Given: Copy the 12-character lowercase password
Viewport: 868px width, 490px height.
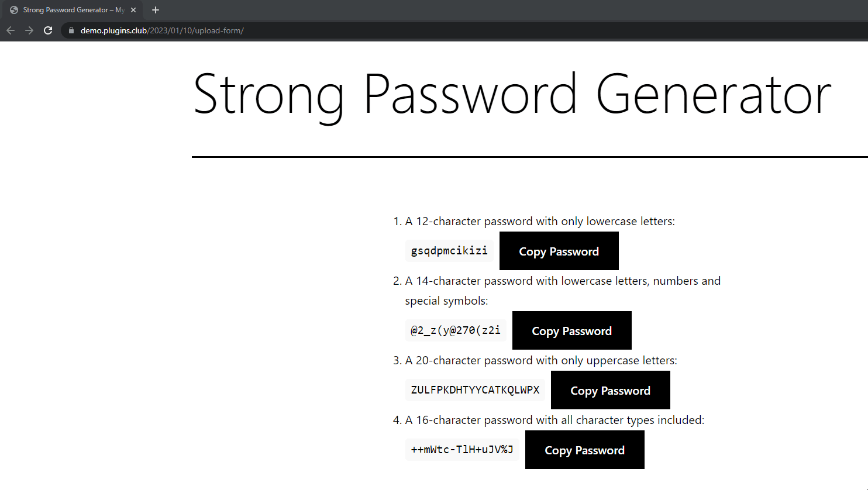Looking at the screenshot, I should [x=559, y=251].
